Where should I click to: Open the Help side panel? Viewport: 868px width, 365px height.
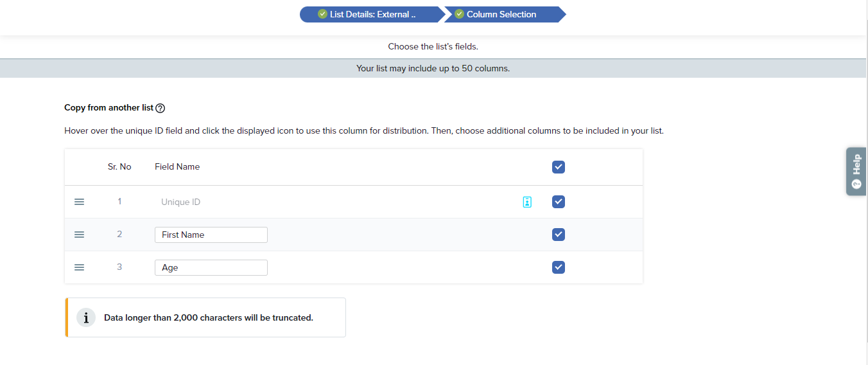[856, 171]
